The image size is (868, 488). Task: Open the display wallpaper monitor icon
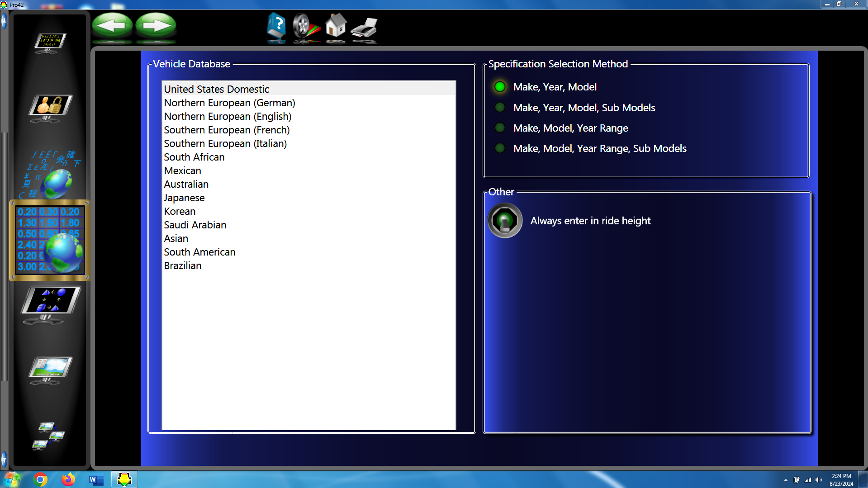pyautogui.click(x=51, y=370)
